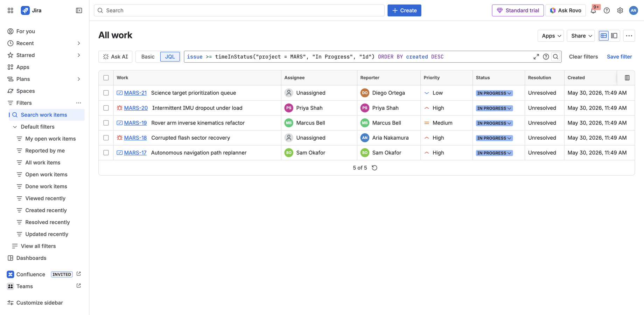
Task: Expand the Recent menu chevron
Action: point(79,43)
